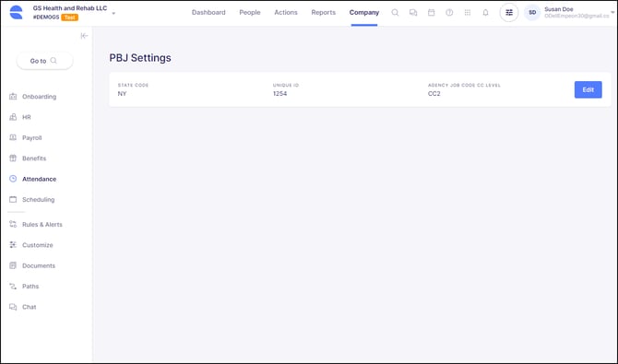The height and width of the screenshot is (364, 618).
Task: Click the Onboarding sidebar icon
Action: coord(13,97)
